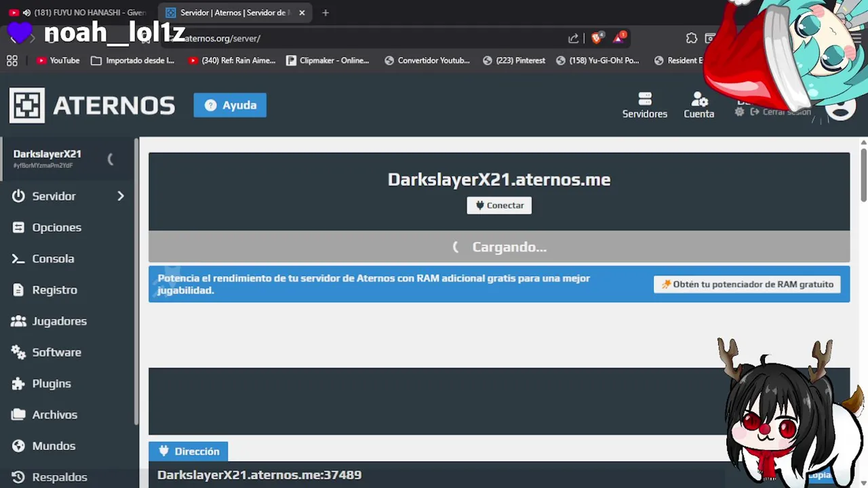The image size is (868, 488).
Task: Click the Registro document icon
Action: click(18, 289)
